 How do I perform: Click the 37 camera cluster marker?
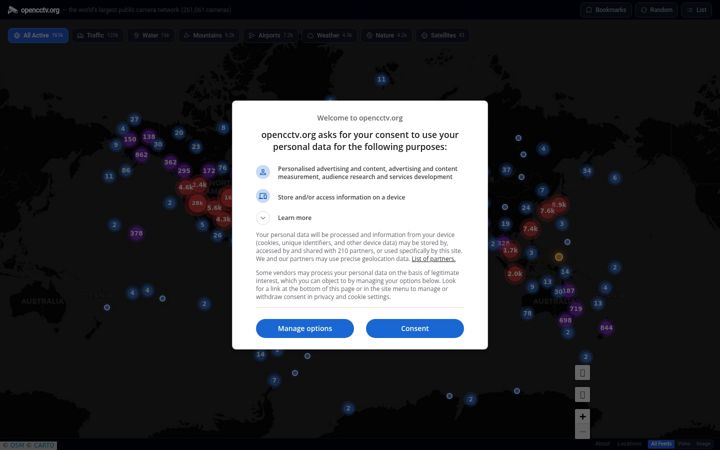coord(506,170)
